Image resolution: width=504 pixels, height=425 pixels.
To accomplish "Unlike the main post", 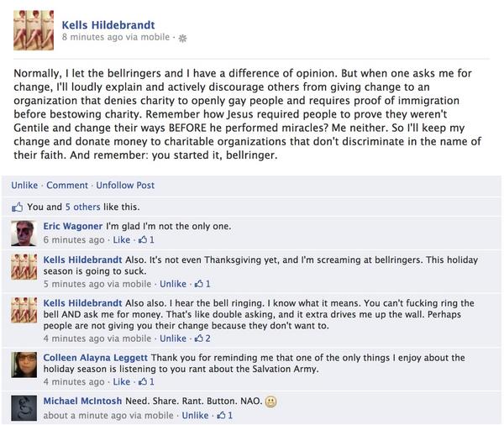I will click(x=25, y=185).
